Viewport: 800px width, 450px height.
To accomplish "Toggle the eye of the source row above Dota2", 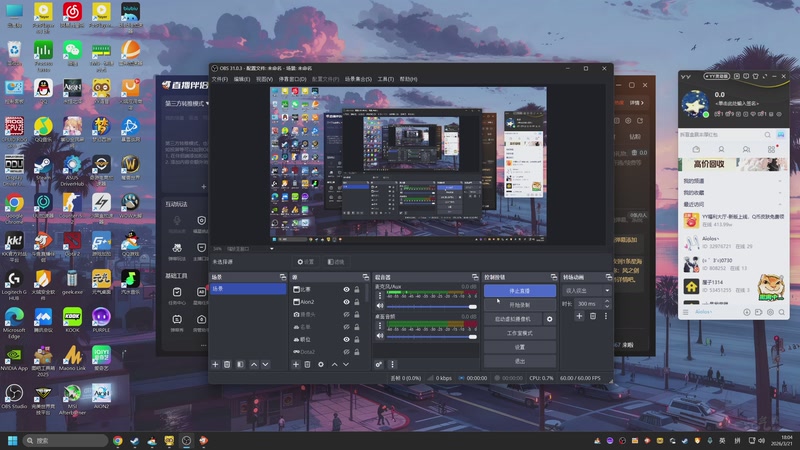I will [346, 339].
